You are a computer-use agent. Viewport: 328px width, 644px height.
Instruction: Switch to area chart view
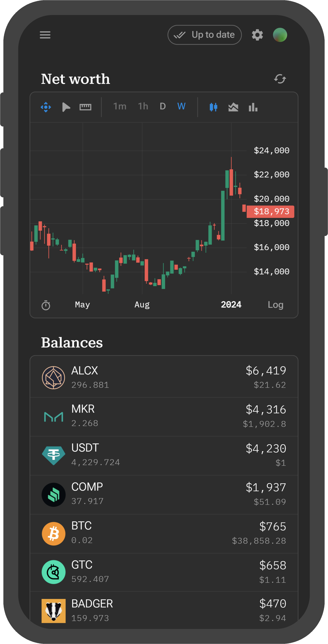(233, 107)
